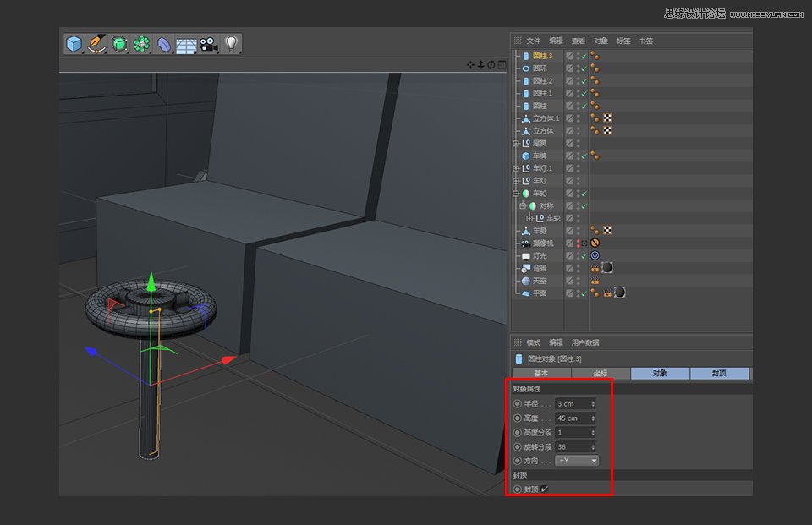Enable the 封顶 caps checkbox

pyautogui.click(x=546, y=489)
